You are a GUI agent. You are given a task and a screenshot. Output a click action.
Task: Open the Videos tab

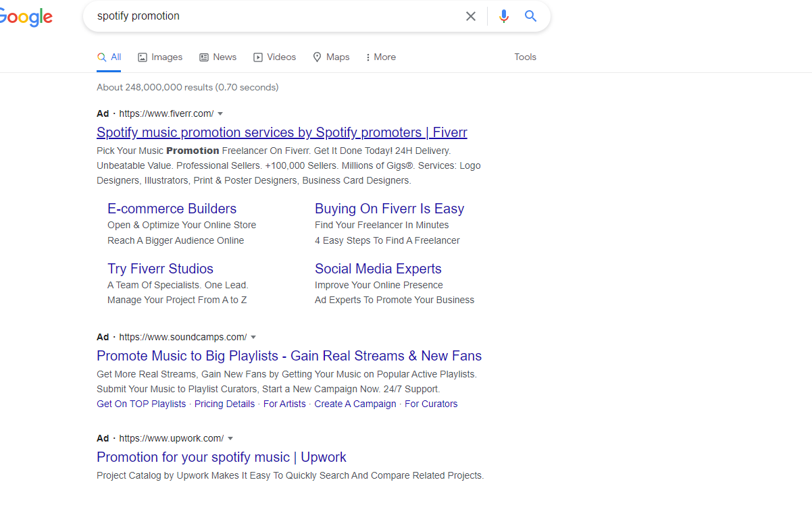274,57
